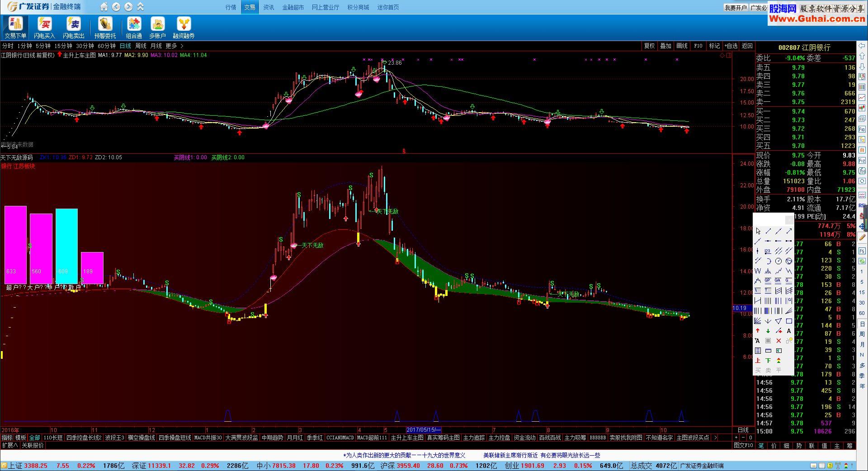Expand 更多 period options
868x471 pixels.
[174, 46]
